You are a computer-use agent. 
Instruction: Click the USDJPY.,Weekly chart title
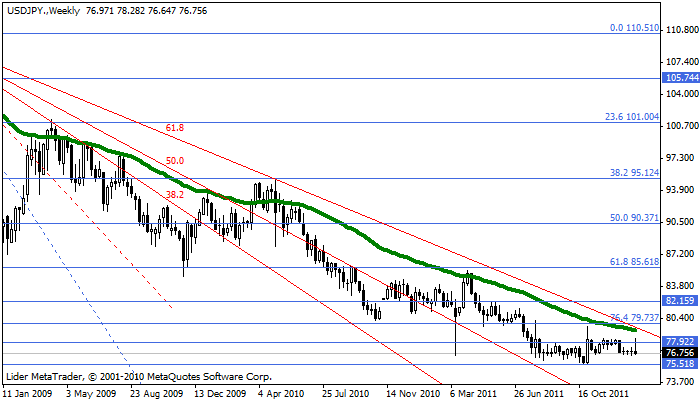coord(43,11)
